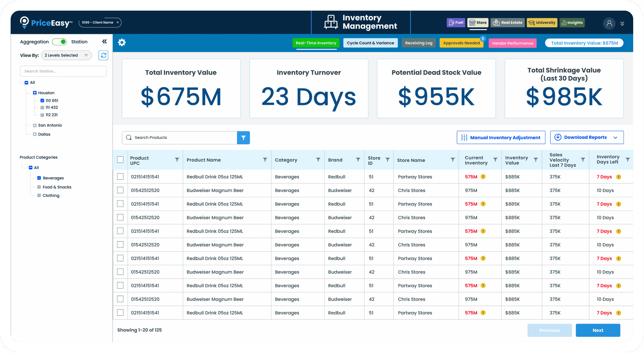The image size is (644, 353).
Task: Switch to Cycle Count & Variance tab
Action: (x=370, y=43)
